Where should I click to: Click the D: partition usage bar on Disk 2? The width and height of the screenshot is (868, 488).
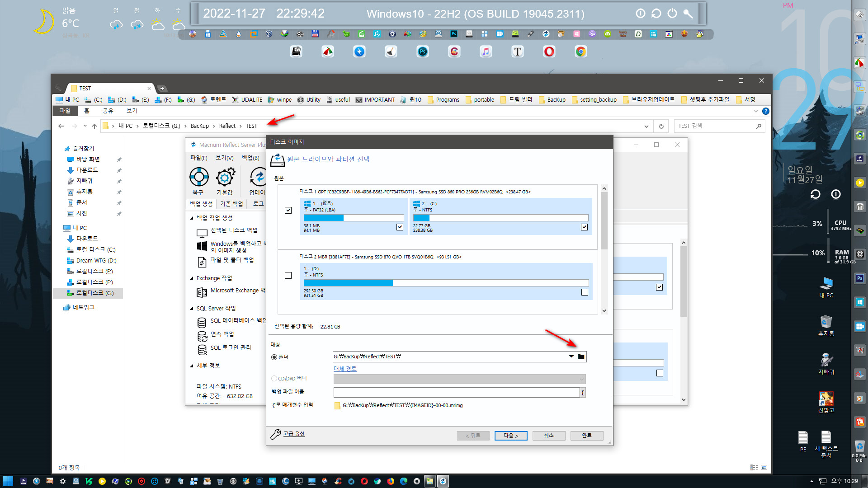(446, 283)
